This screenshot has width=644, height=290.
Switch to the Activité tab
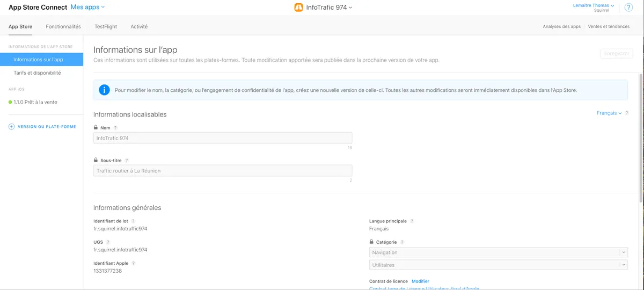point(139,26)
